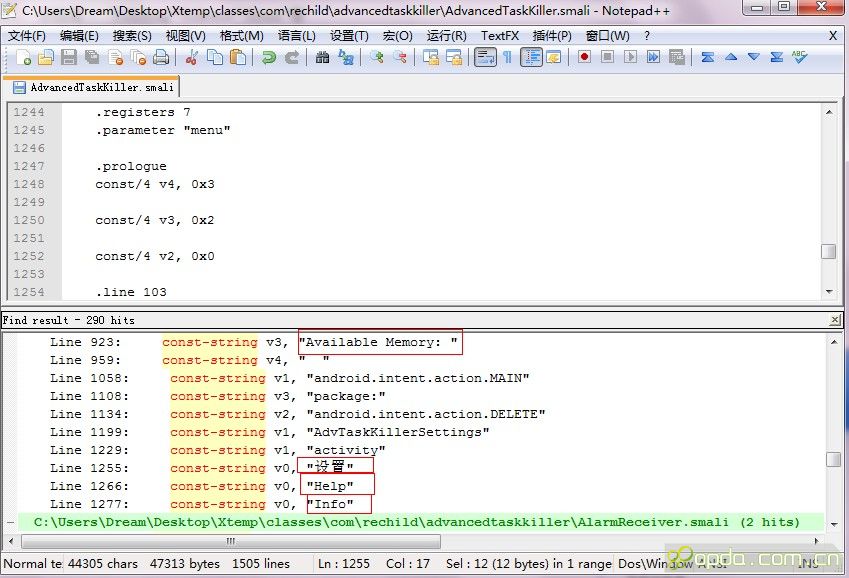Start macro recording with red dot icon

pyautogui.click(x=584, y=58)
